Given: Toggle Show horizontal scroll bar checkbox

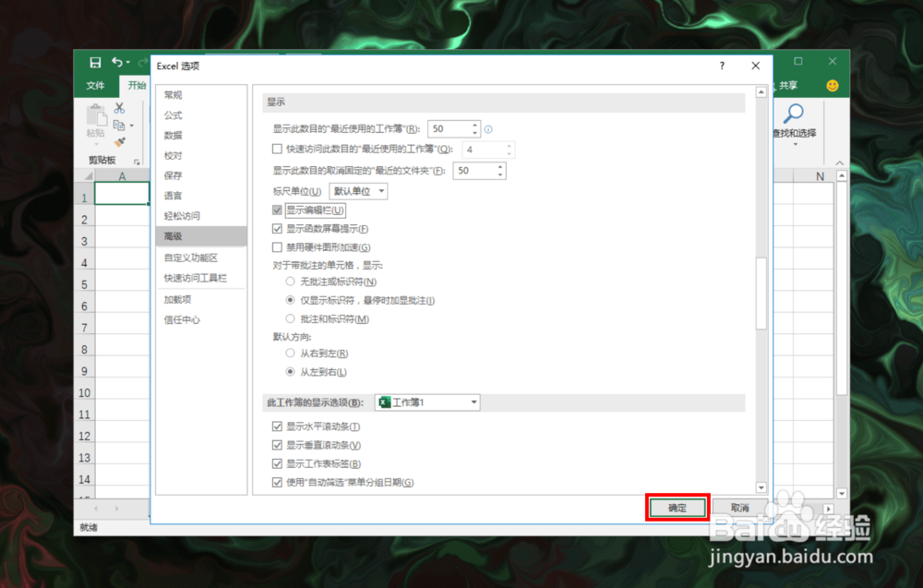Looking at the screenshot, I should 277,426.
